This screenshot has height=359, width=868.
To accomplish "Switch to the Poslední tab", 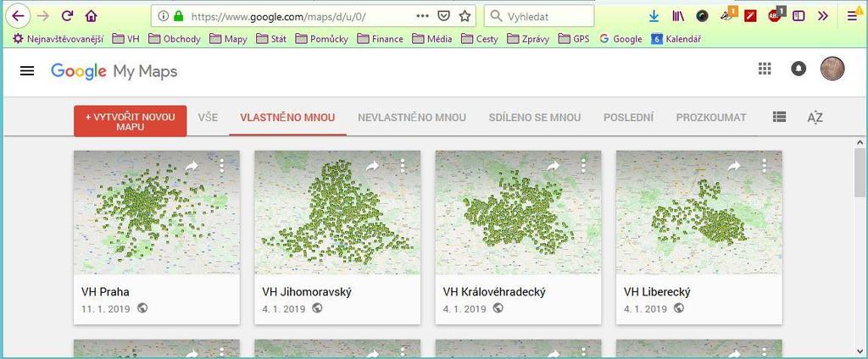I will point(628,118).
